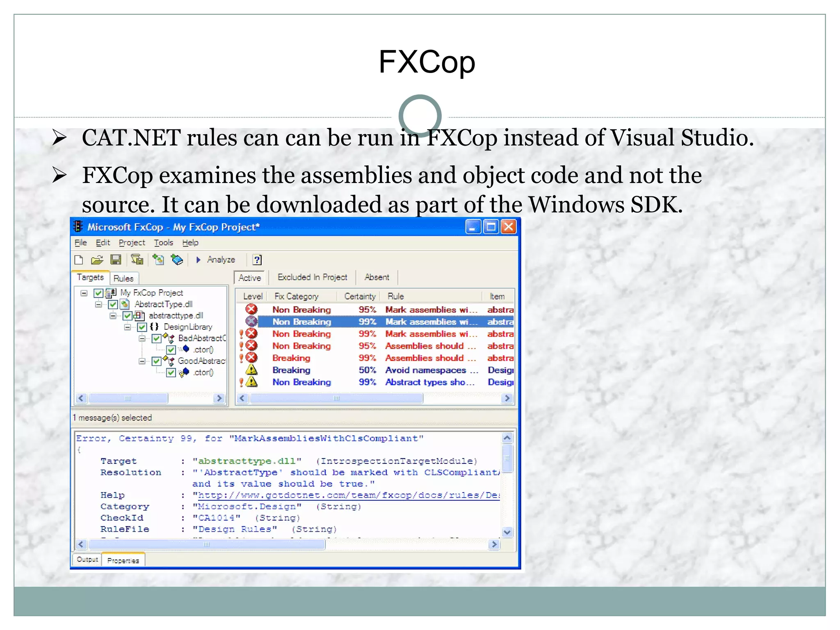Click the Open Project folder icon
The height and width of the screenshot is (630, 840).
point(97,260)
